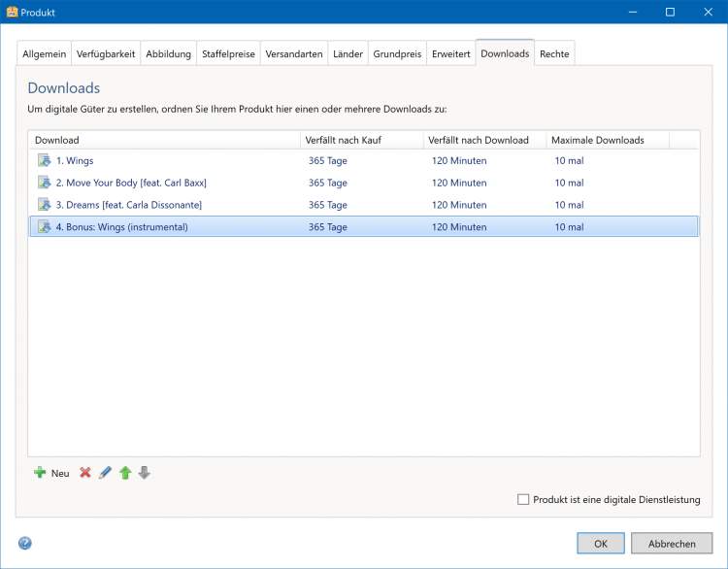Switch to the Allgemein tab
This screenshot has height=569, width=728.
(x=45, y=54)
